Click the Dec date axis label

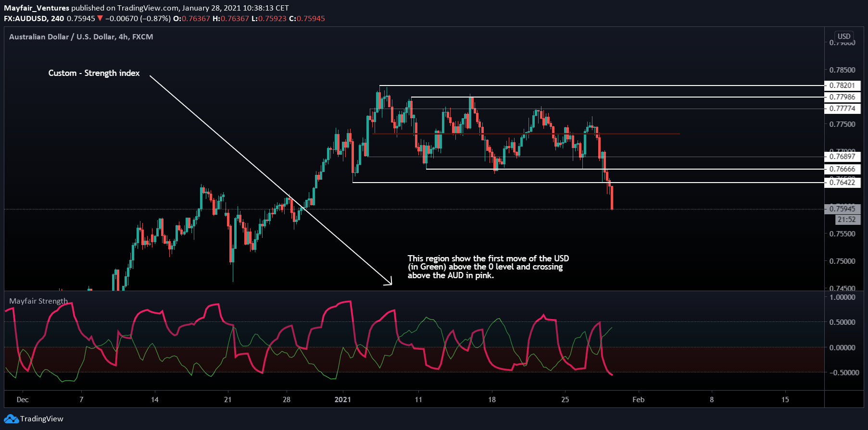22,400
